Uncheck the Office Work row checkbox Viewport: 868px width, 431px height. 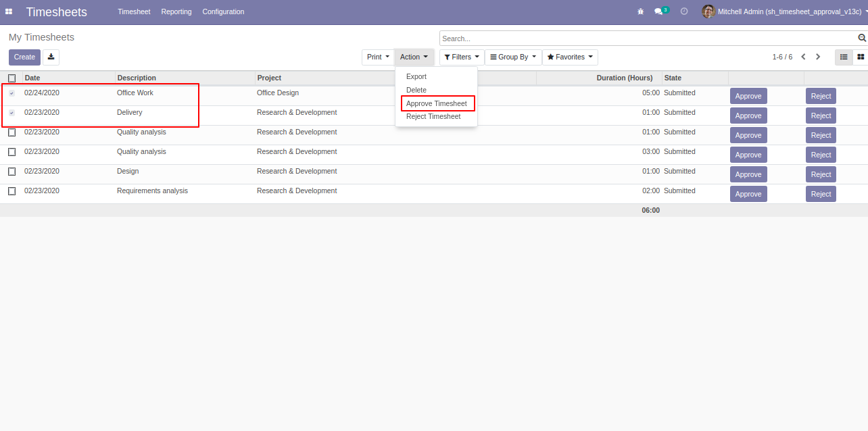(11, 93)
